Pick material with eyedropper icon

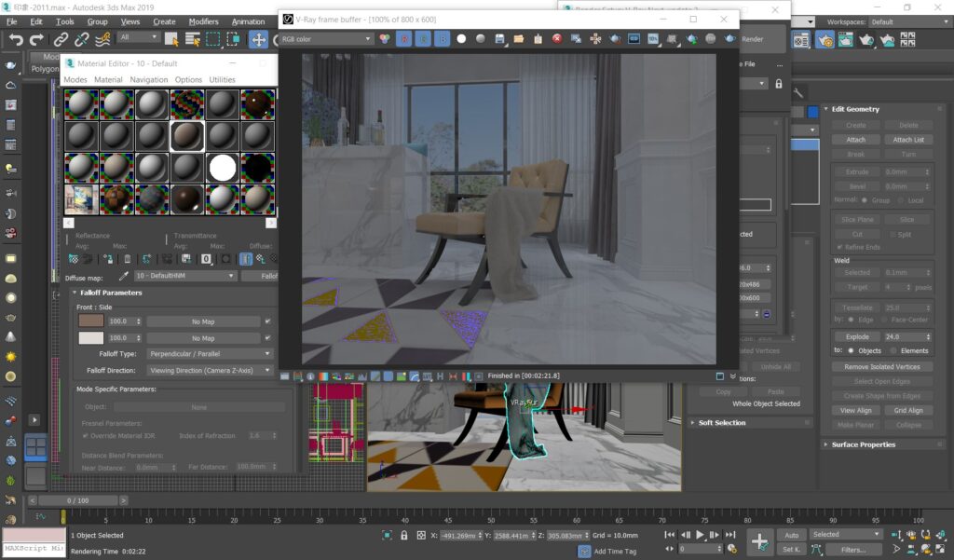click(x=124, y=276)
